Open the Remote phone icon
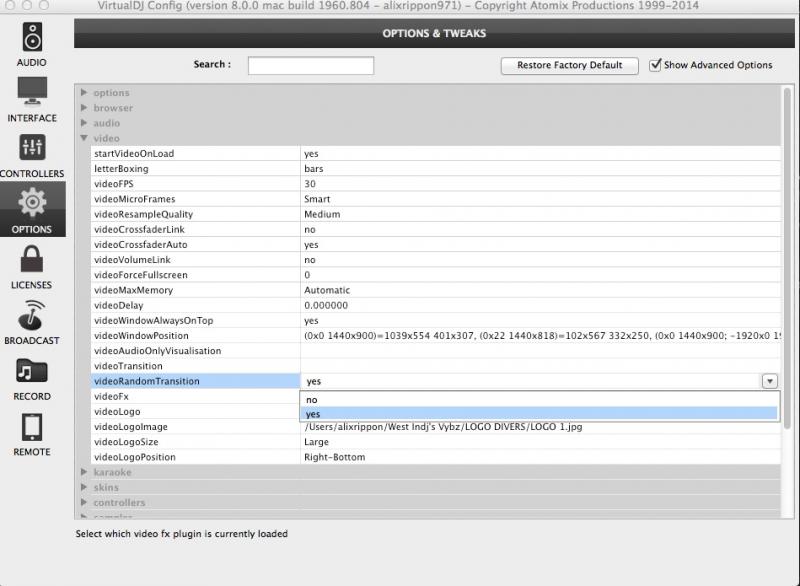Viewport: 800px width, 586px height. [32, 428]
